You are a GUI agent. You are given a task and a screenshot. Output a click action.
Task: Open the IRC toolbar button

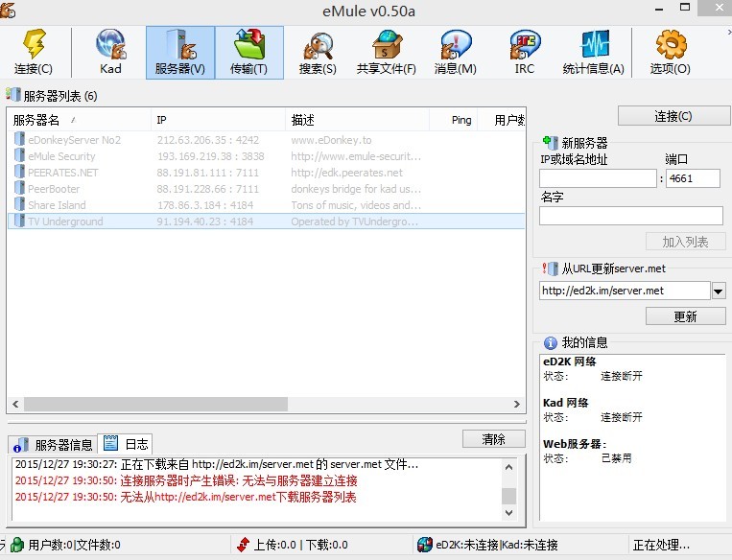tap(524, 53)
